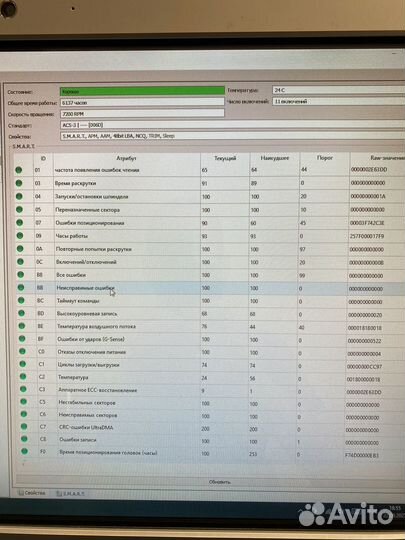Click green dot of Переназначенные сектора row
The width and height of the screenshot is (405, 540).
(19, 209)
